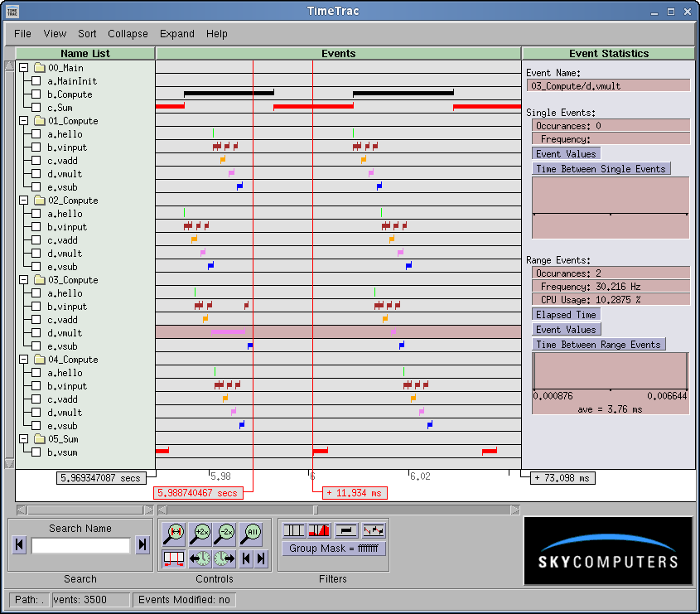Check the c.vadd checkbox under 01_Compute
Image resolution: width=700 pixels, height=614 pixels.
(36, 160)
